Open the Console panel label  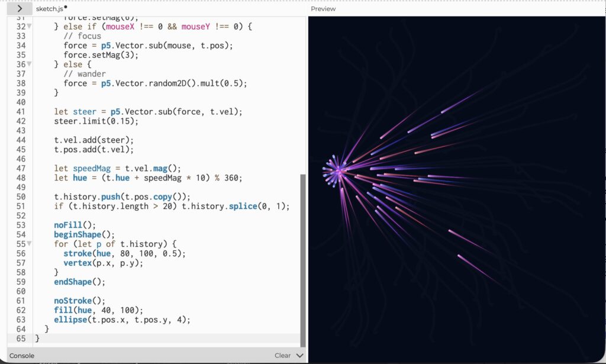[22, 356]
